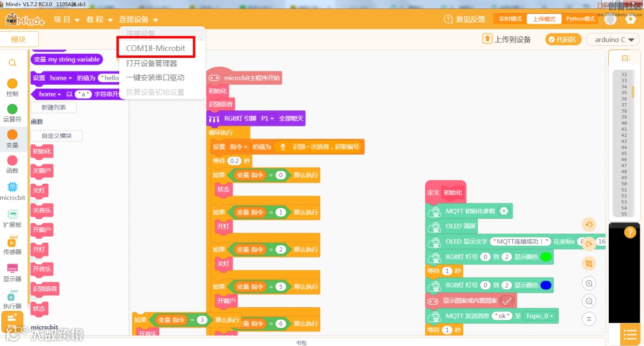Open the 显示器 block category

13,273
